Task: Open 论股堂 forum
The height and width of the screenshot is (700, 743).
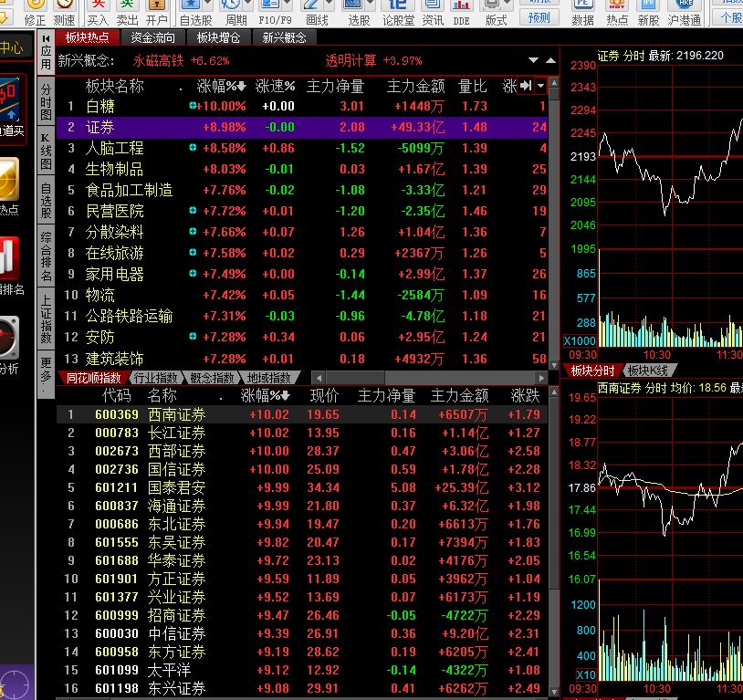Action: point(399,13)
